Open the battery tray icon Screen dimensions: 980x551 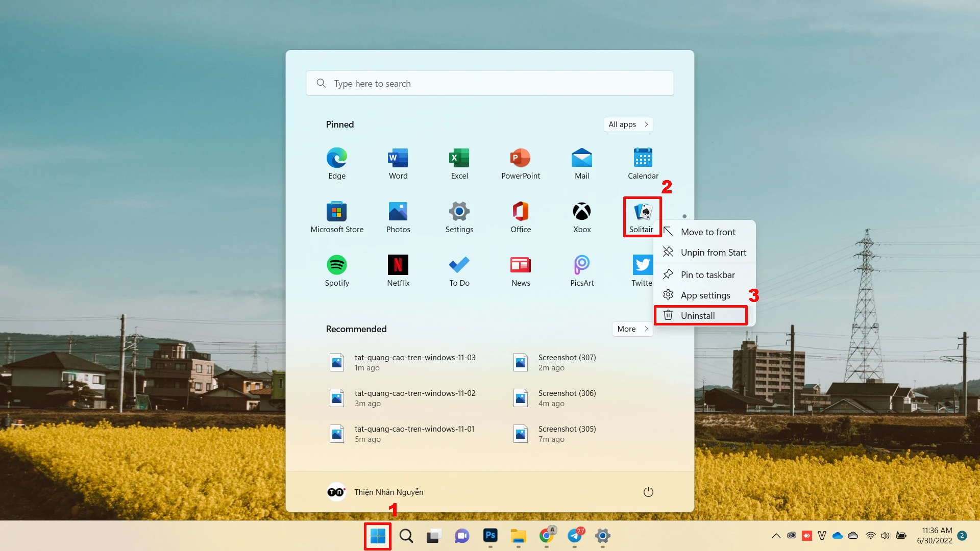[901, 536]
